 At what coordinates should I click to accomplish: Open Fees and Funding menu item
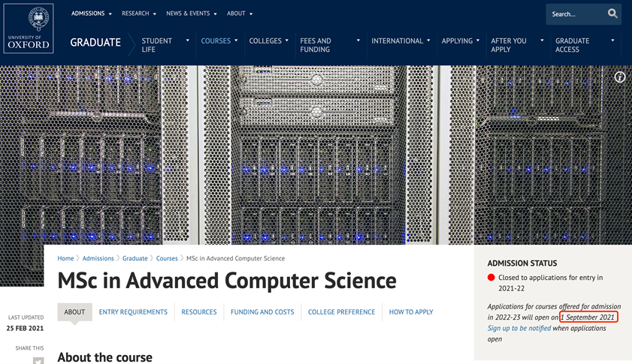tap(315, 45)
